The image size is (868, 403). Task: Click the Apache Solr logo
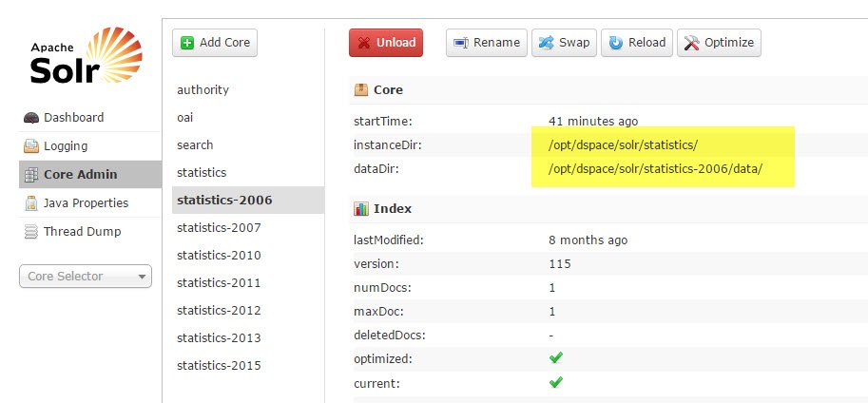point(85,59)
